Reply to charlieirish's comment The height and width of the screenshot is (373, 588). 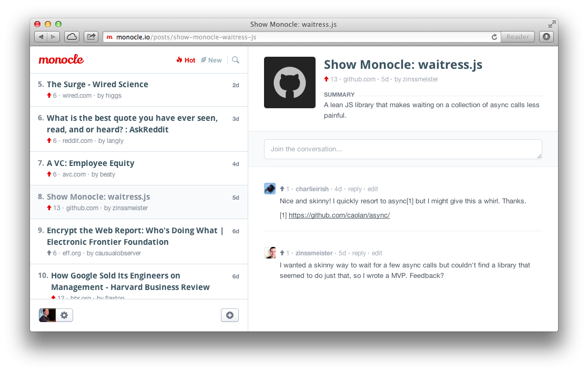[355, 189]
